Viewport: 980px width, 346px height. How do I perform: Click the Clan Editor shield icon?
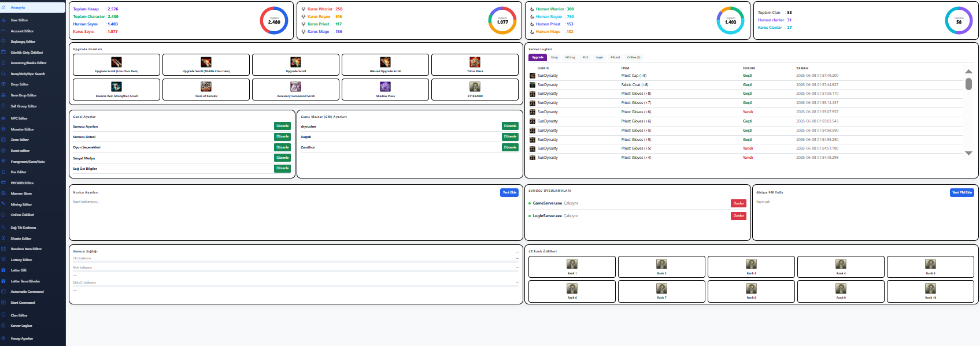(3, 315)
